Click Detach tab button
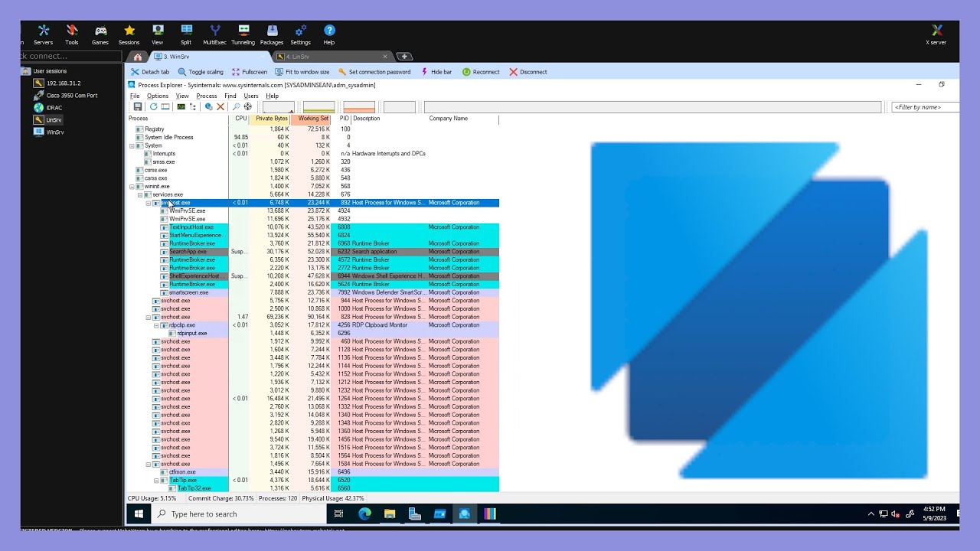980x551 pixels. (x=150, y=72)
